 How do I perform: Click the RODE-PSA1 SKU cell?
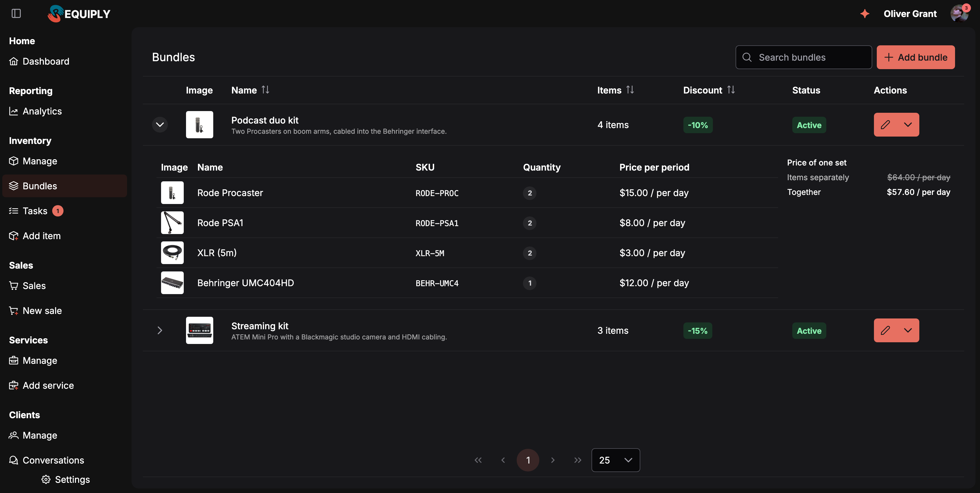click(x=437, y=223)
